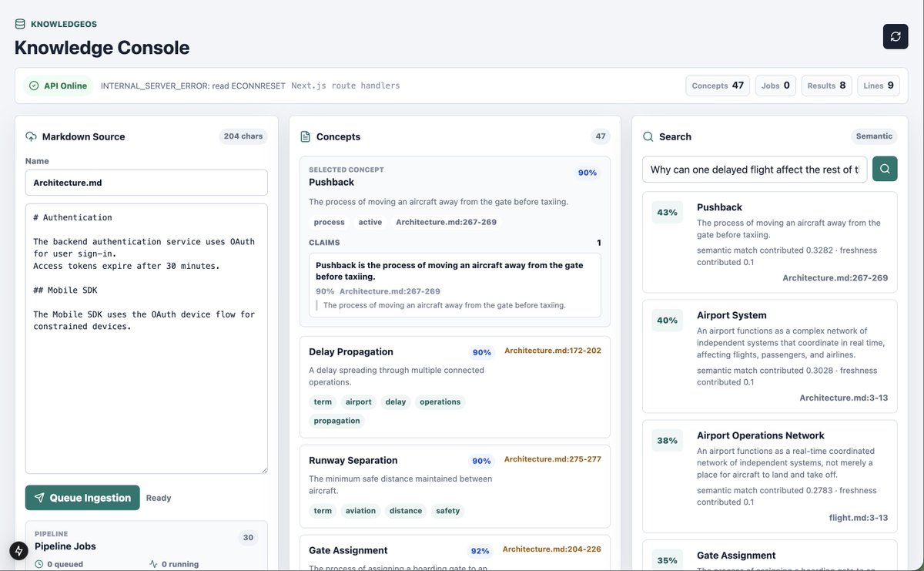
Task: Open the Pushback search result
Action: 770,243
